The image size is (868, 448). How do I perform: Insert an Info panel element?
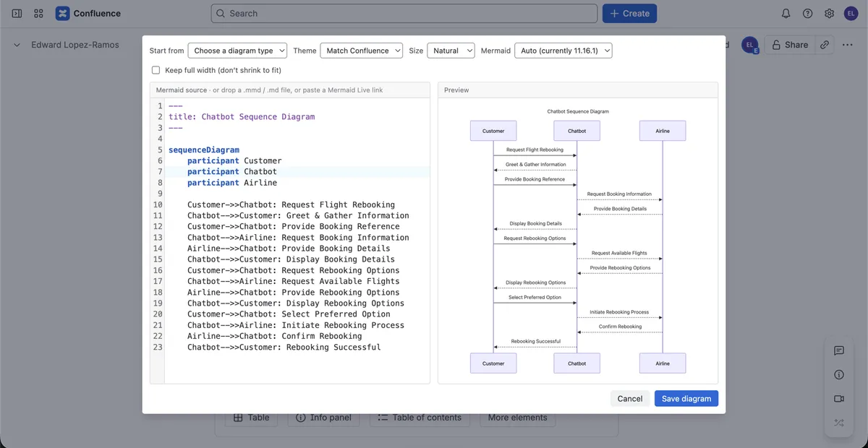tap(323, 418)
